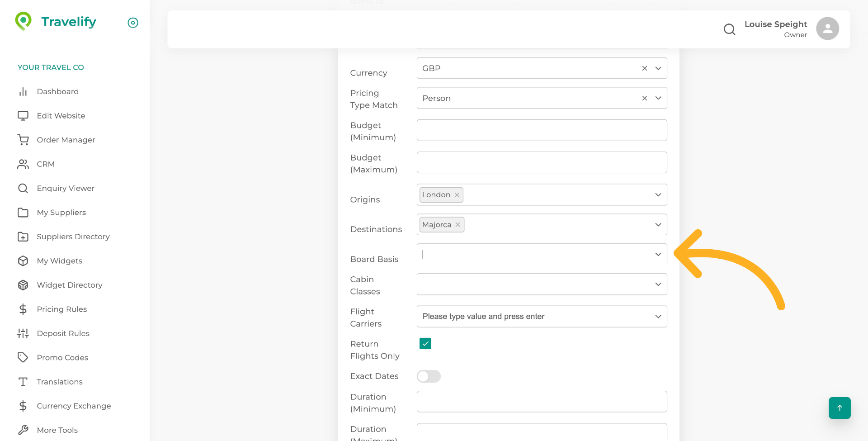Screen dimensions: 868x441
Task: Clear the Currency field with the X
Action: [x=644, y=68]
